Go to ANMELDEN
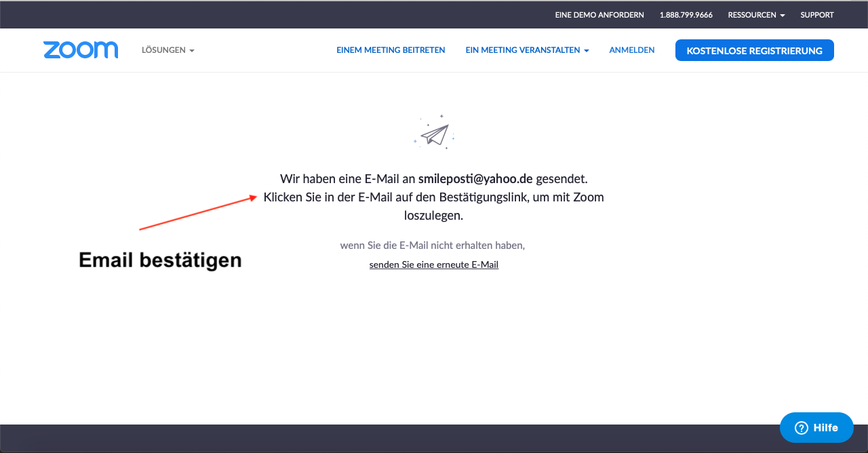The height and width of the screenshot is (453, 868). (x=631, y=50)
